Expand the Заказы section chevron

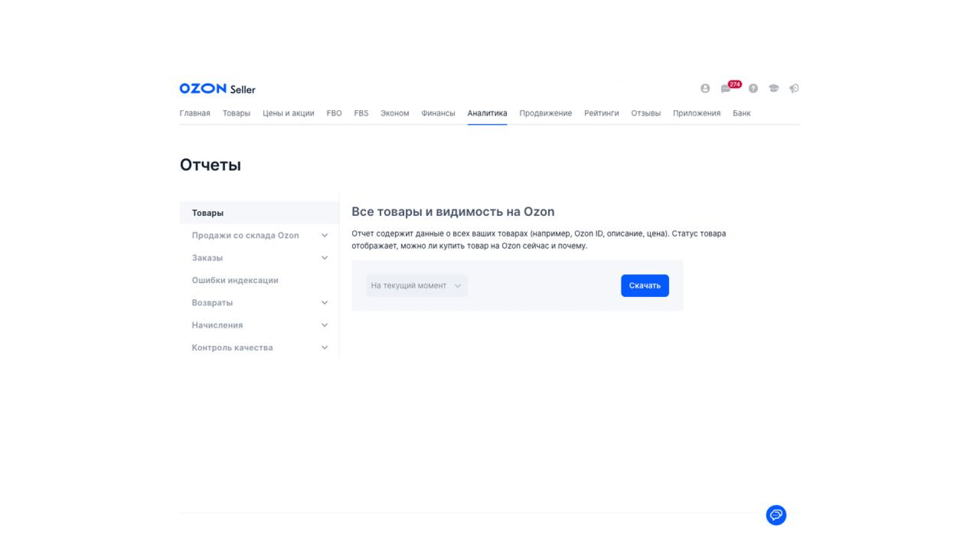pyautogui.click(x=325, y=258)
